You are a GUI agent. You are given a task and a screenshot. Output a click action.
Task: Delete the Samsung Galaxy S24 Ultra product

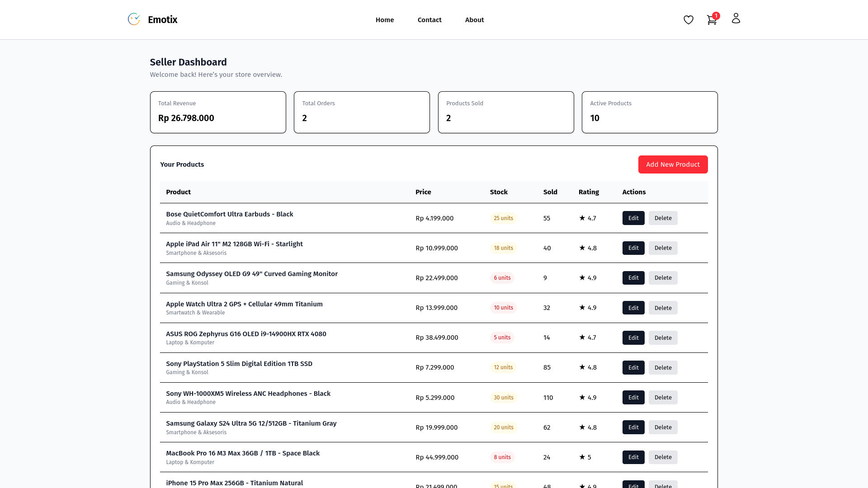[x=663, y=427]
